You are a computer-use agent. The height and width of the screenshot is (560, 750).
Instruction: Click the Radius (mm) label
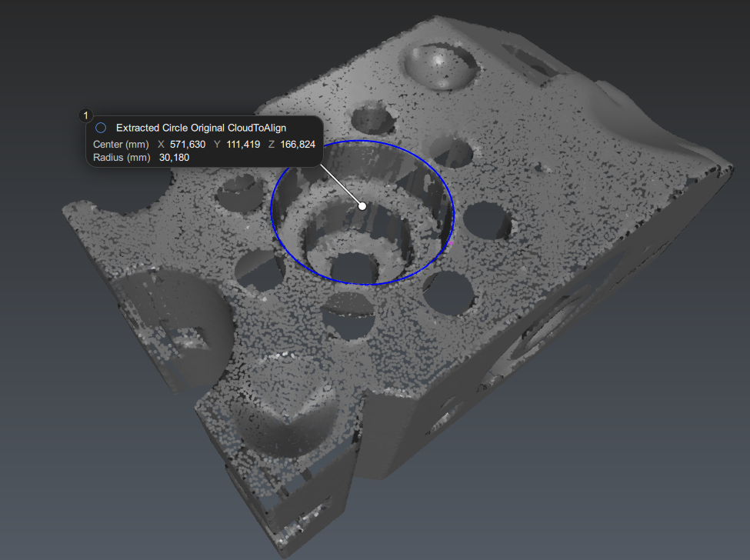pos(122,158)
